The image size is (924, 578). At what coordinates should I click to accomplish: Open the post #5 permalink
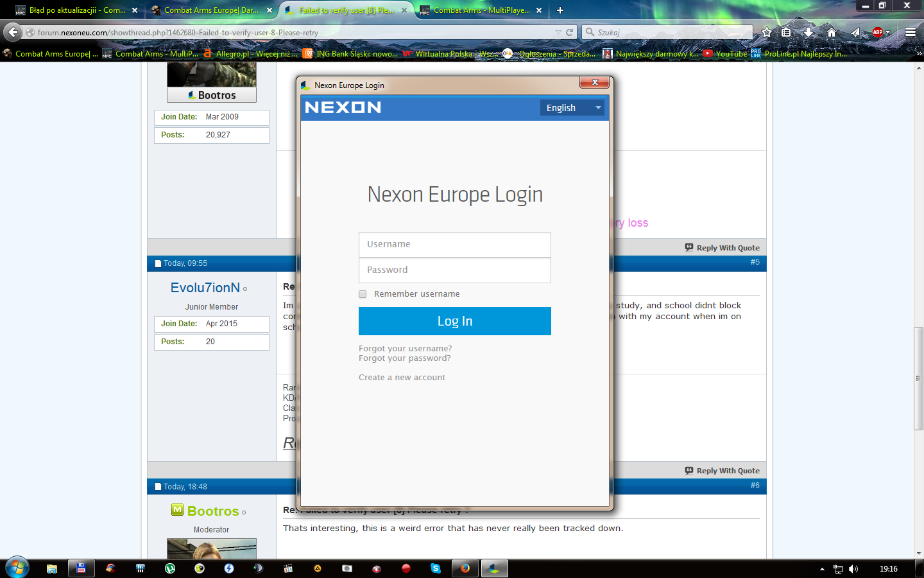coord(755,262)
